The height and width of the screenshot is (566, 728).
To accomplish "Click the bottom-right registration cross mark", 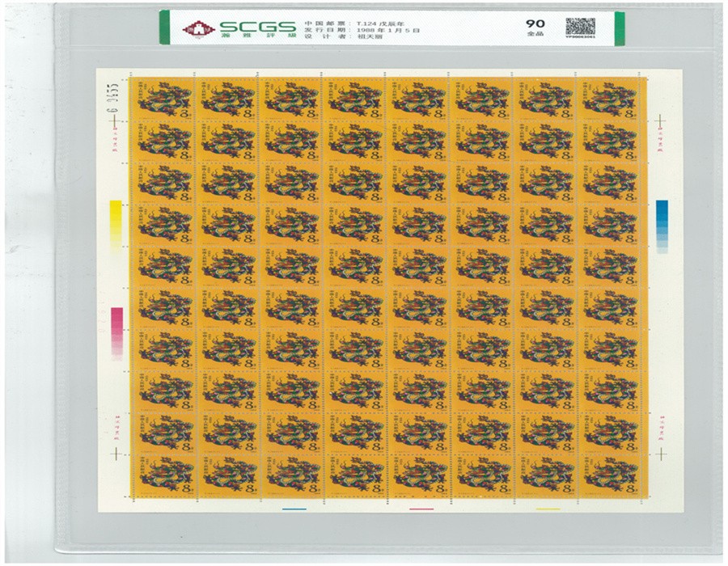I will click(x=661, y=454).
